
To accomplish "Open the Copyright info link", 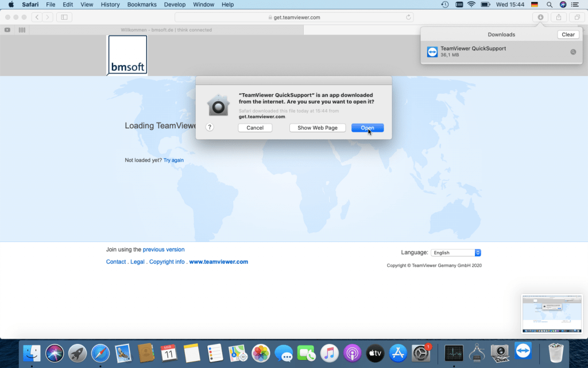I will click(167, 262).
